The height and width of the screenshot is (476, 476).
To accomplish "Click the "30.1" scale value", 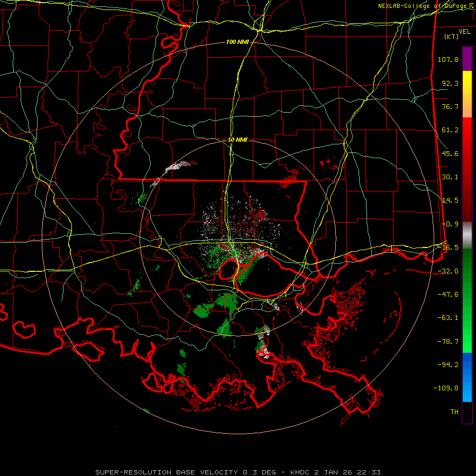I will [x=450, y=177].
